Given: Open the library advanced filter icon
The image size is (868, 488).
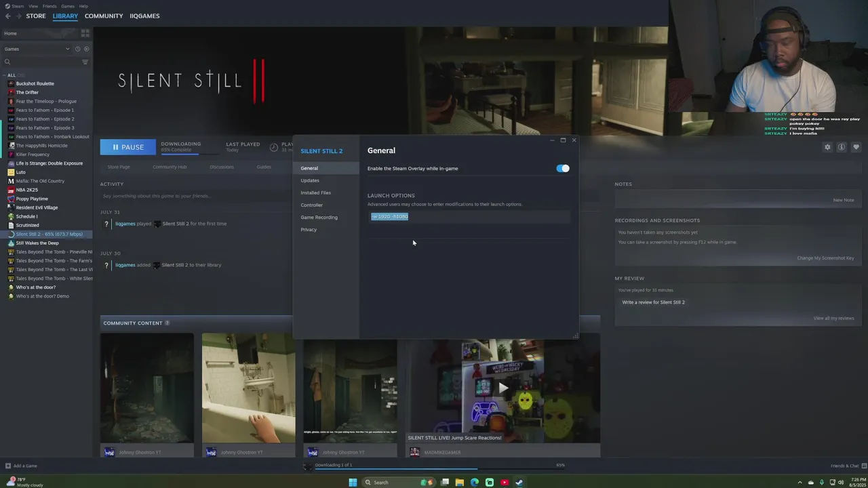Looking at the screenshot, I should pyautogui.click(x=85, y=62).
